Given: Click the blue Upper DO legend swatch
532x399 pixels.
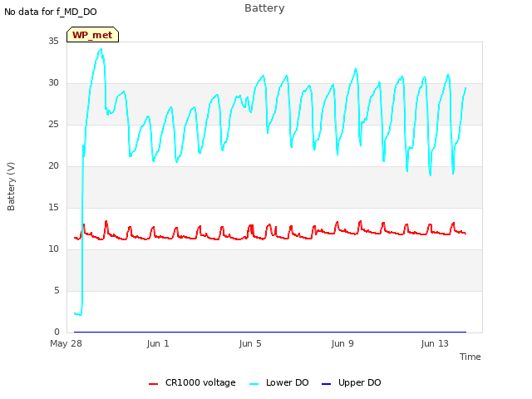Looking at the screenshot, I should point(326,384).
